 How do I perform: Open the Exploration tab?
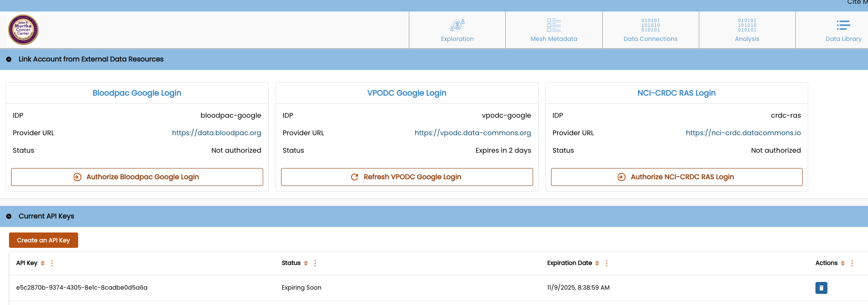457,30
